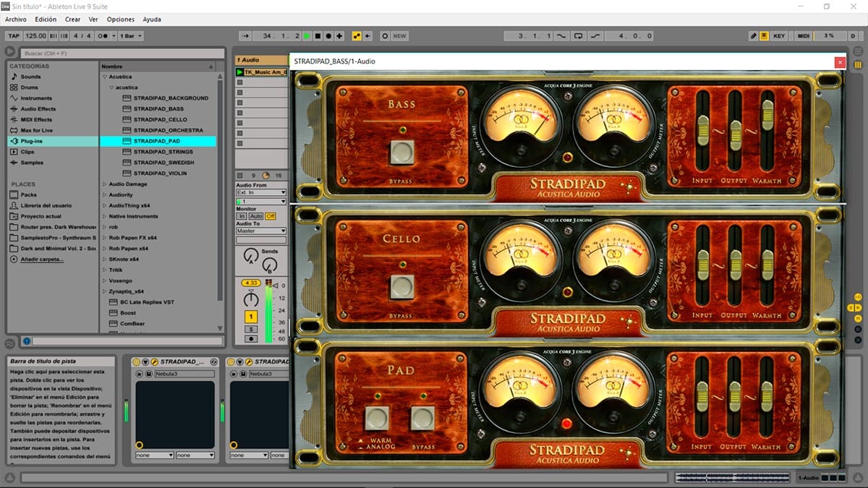Screen dimensions: 868x488
Task: Launch the TK_Music clip play button
Action: [240, 72]
